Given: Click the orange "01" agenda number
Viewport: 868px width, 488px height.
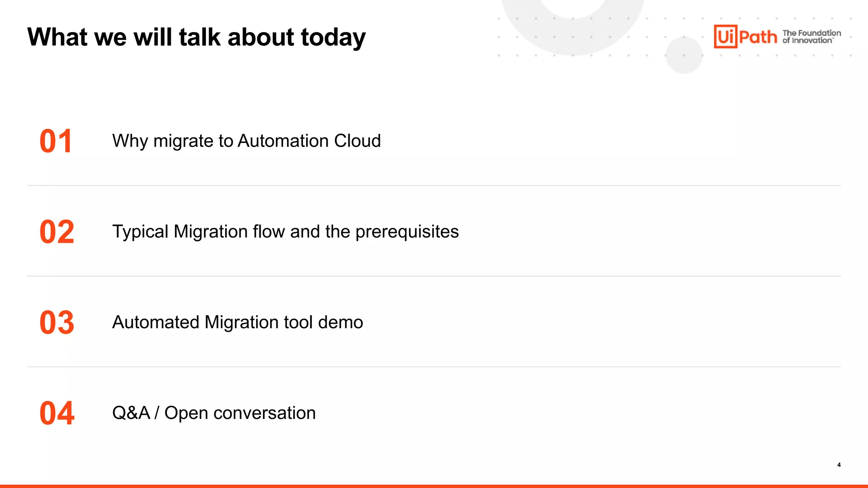Looking at the screenshot, I should coord(56,141).
